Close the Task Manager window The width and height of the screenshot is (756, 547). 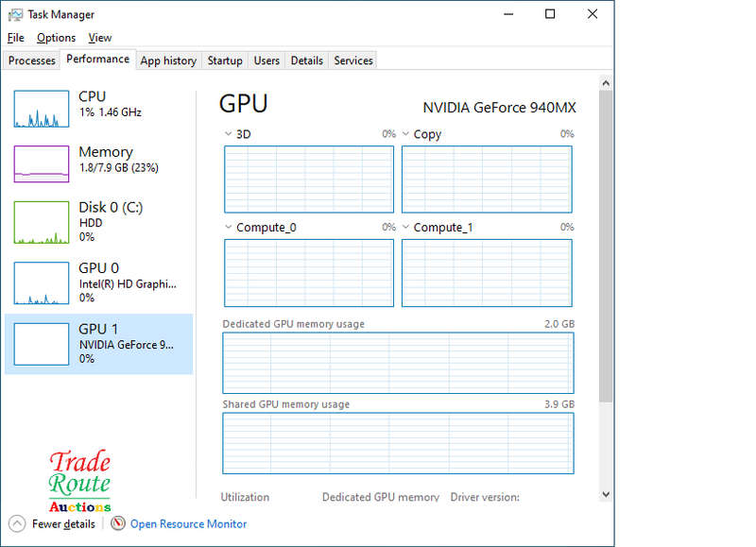(x=593, y=14)
